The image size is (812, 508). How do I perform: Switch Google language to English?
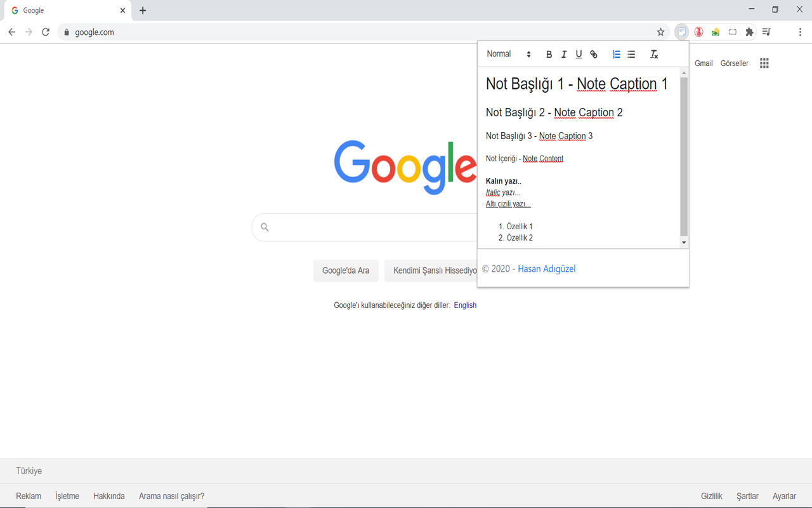465,305
